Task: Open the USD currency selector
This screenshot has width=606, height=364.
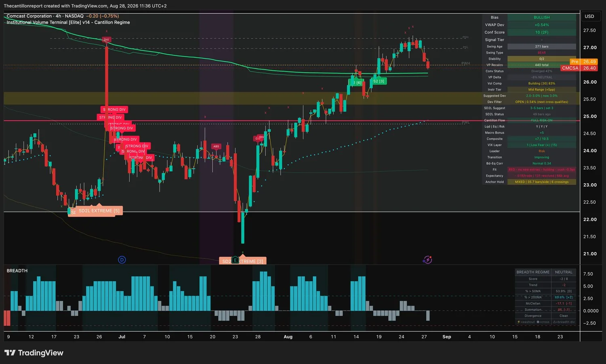Action: point(589,16)
